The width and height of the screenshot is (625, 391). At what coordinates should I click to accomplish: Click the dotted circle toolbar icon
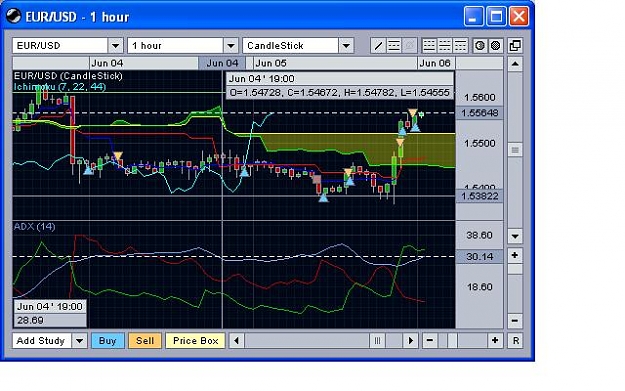tap(495, 46)
